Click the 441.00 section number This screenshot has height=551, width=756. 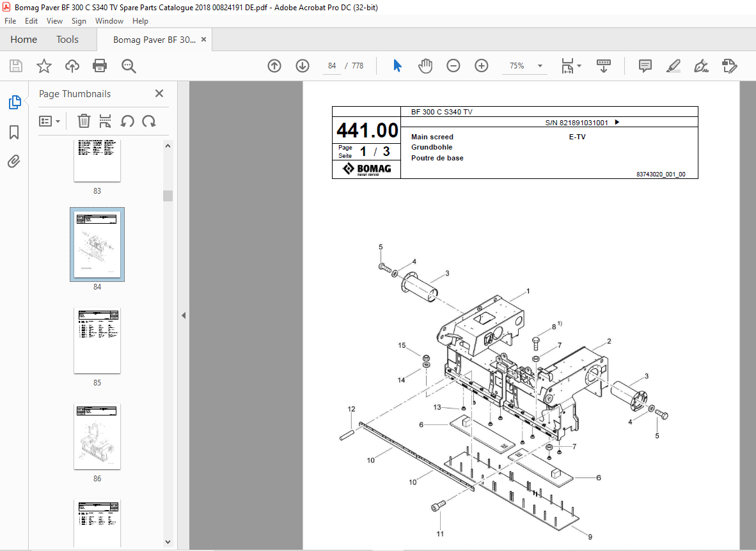[x=367, y=130]
